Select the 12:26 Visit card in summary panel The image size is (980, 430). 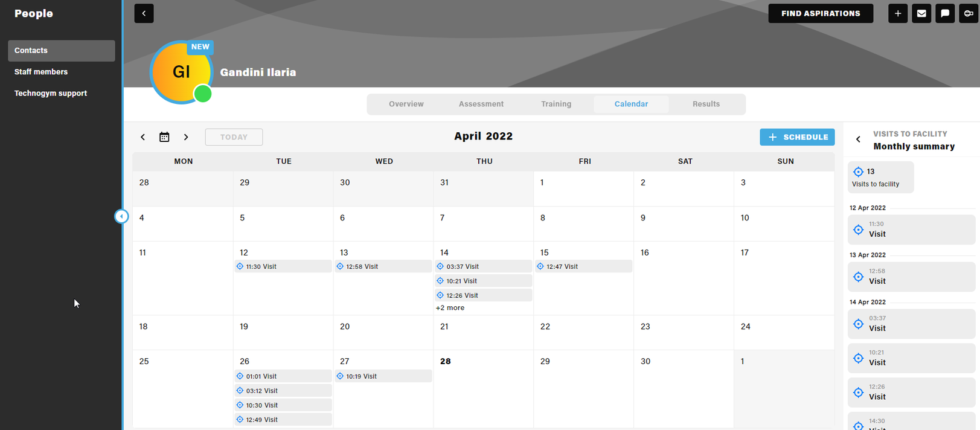coord(912,393)
